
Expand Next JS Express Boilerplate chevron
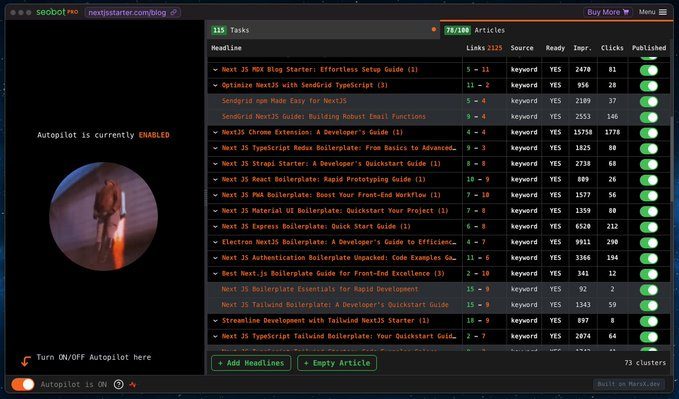pos(215,227)
